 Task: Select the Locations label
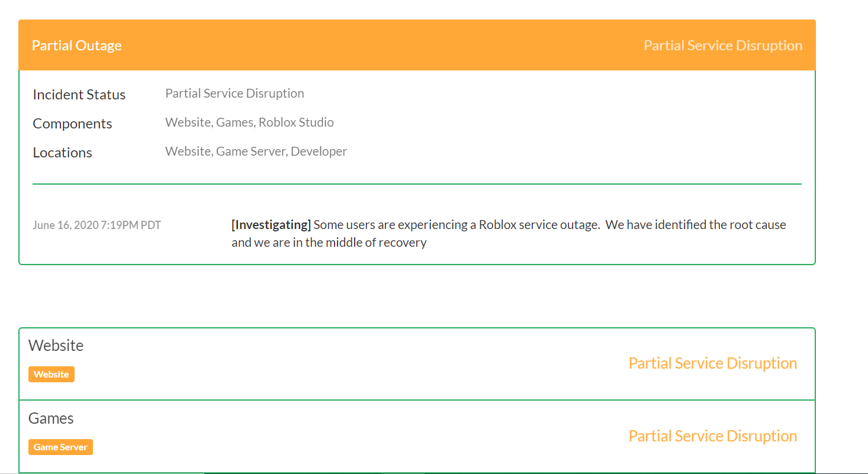[x=62, y=153]
